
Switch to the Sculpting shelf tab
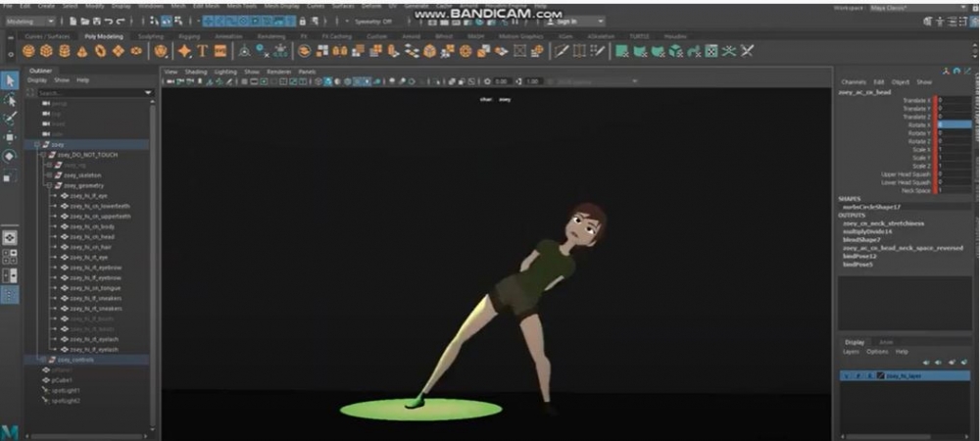point(150,36)
